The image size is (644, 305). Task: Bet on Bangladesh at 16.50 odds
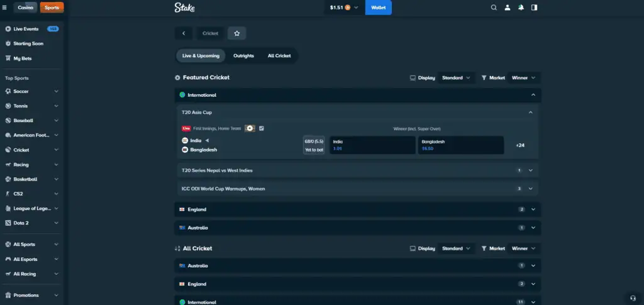pos(461,145)
